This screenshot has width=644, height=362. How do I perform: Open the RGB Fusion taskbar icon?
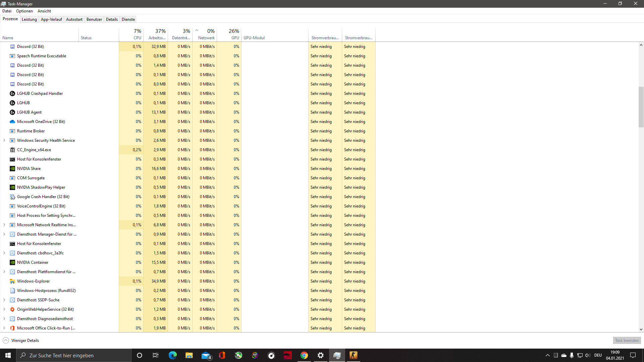click(x=255, y=355)
